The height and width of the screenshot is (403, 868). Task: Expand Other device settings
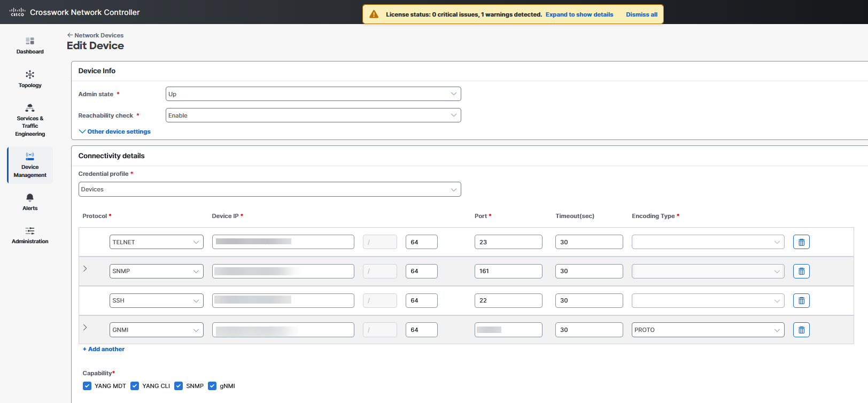coord(115,131)
